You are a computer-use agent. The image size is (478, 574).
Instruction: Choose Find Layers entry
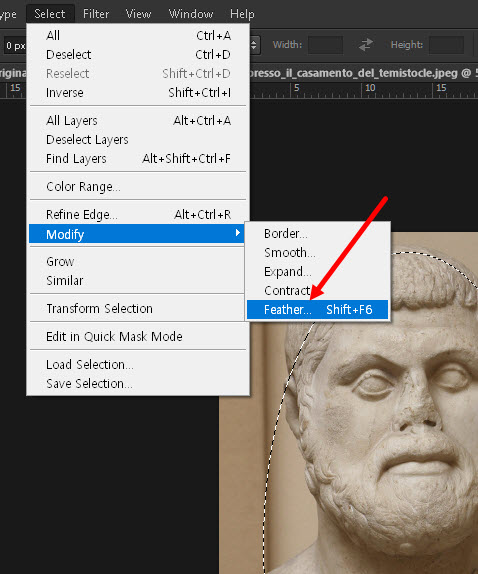pyautogui.click(x=138, y=159)
